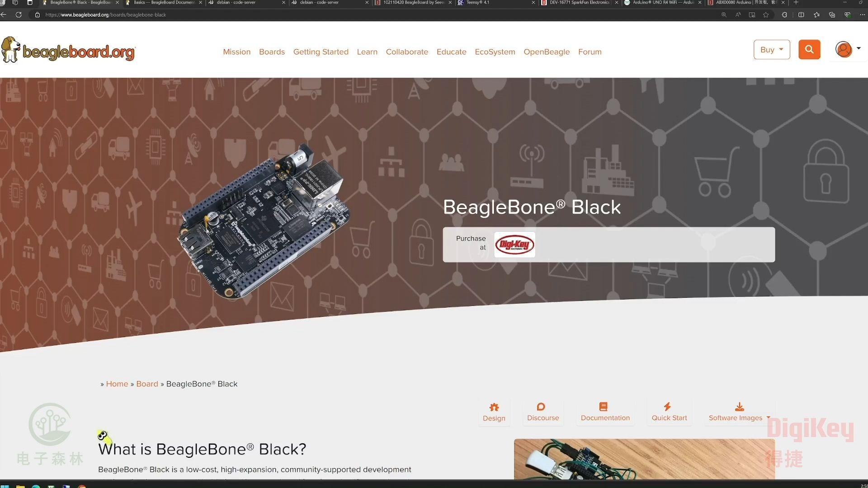Expand the Software Images dropdown arrow
868x488 pixels.
point(768,418)
